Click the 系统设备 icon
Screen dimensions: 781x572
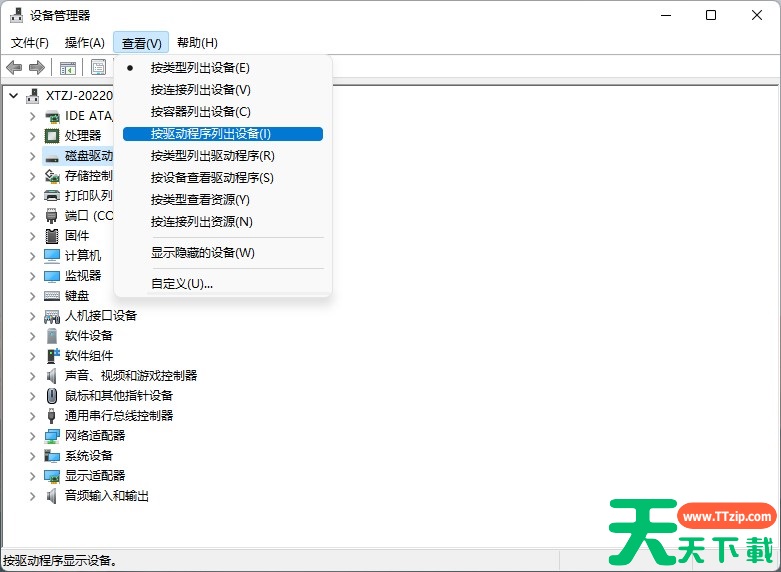pyautogui.click(x=52, y=456)
